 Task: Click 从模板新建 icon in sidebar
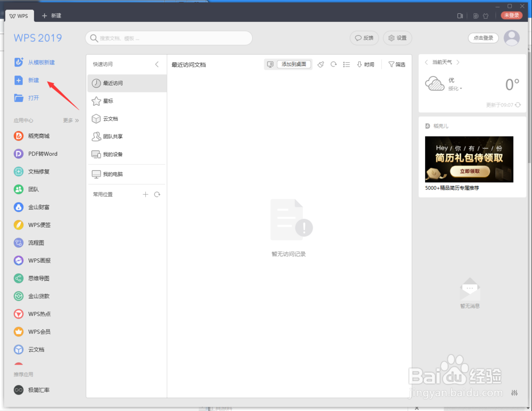point(19,62)
